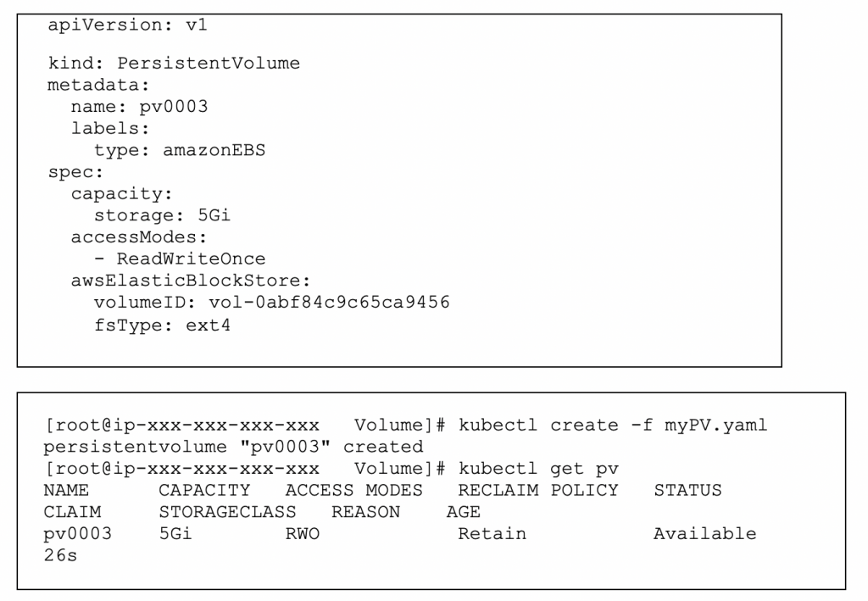
Task: Click the kubectl get pv command
Action: click(x=538, y=469)
